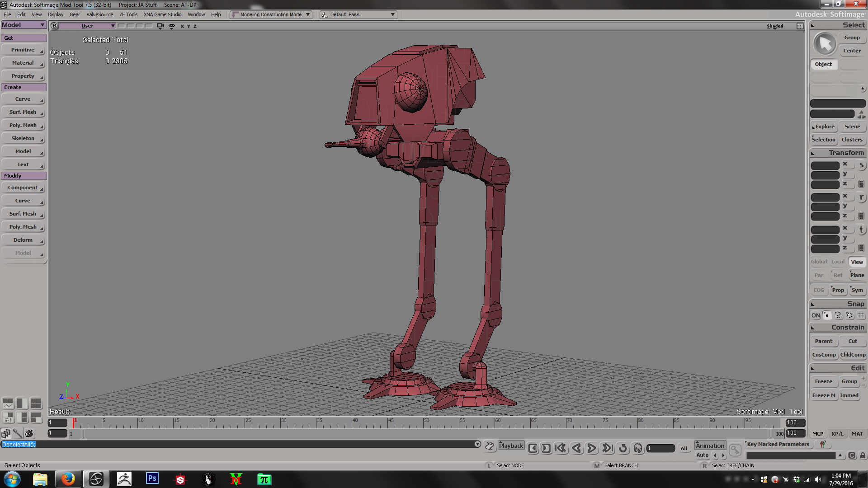Click the Parent constrain button
Image resolution: width=868 pixels, height=488 pixels.
(x=824, y=341)
